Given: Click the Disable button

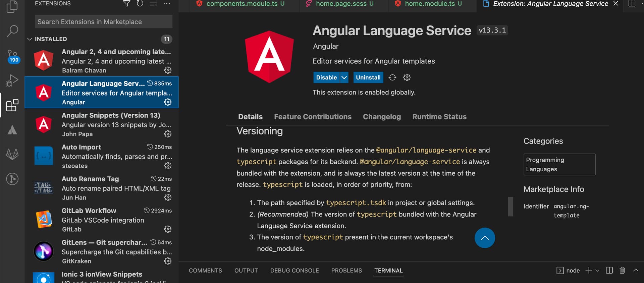Looking at the screenshot, I should coord(326,77).
